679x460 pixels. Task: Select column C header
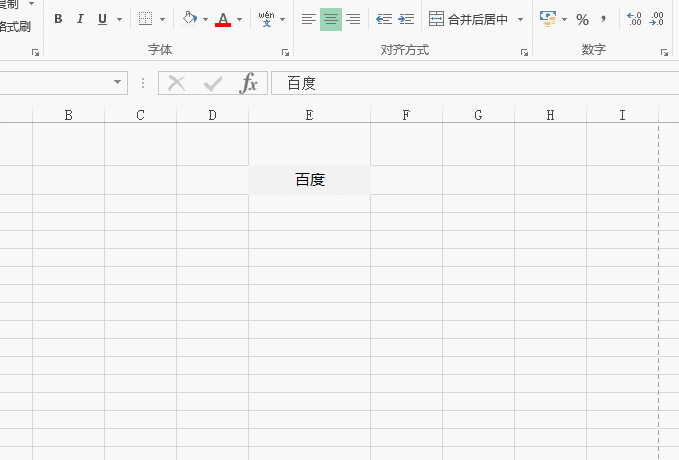(x=140, y=115)
